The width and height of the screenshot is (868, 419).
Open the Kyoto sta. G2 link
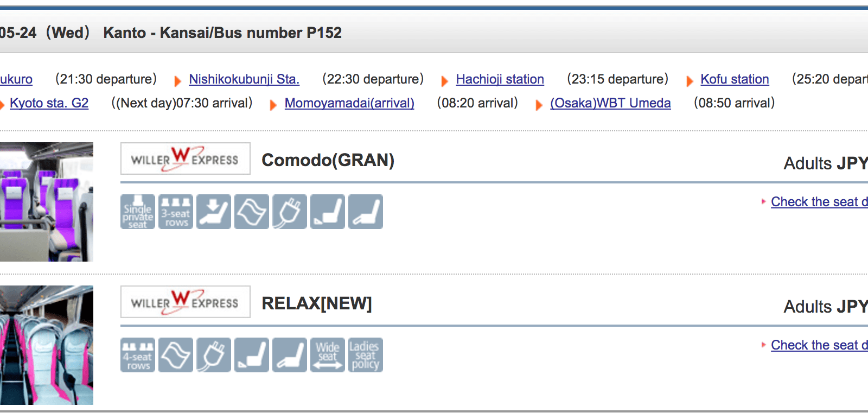(x=49, y=103)
